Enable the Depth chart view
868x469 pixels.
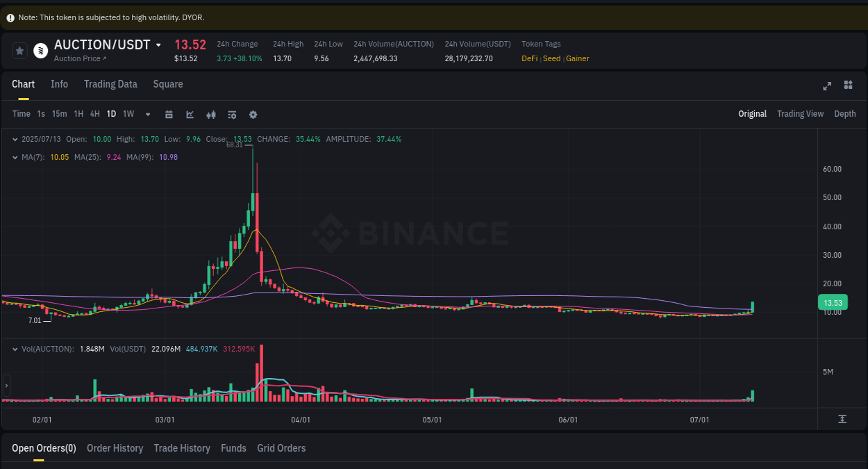(x=845, y=114)
